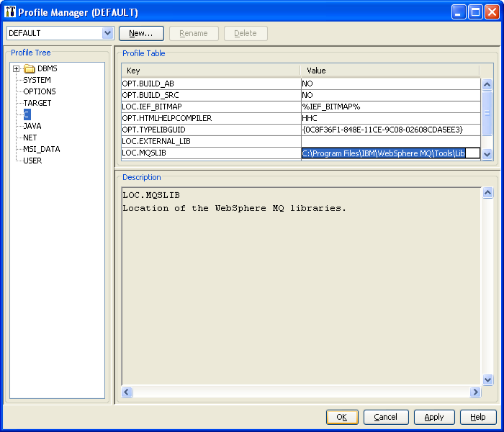Click Description scroll up arrow
Image resolution: width=504 pixels, height=432 pixels.
coord(487,192)
